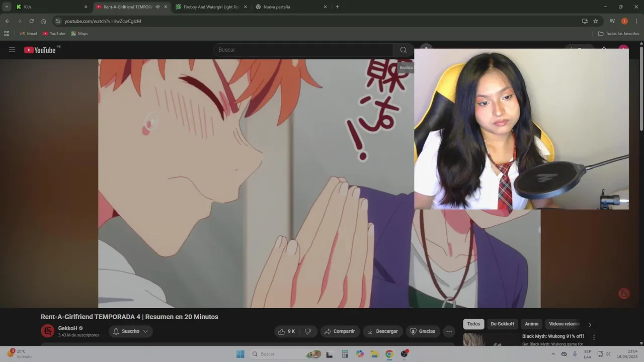Open options for Black Myth ad
This screenshot has width=644, height=362.
pyautogui.click(x=594, y=337)
